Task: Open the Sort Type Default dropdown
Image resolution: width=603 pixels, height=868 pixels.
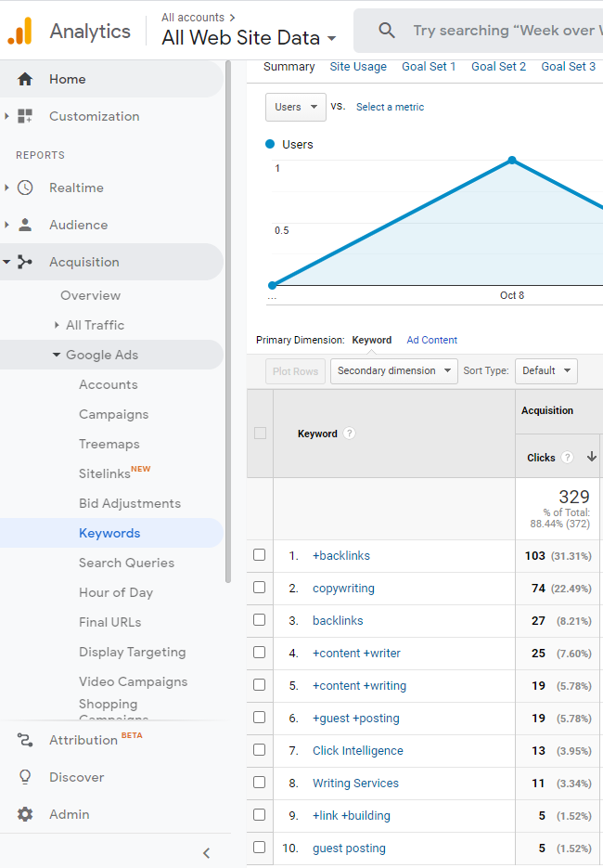Action: coord(545,371)
